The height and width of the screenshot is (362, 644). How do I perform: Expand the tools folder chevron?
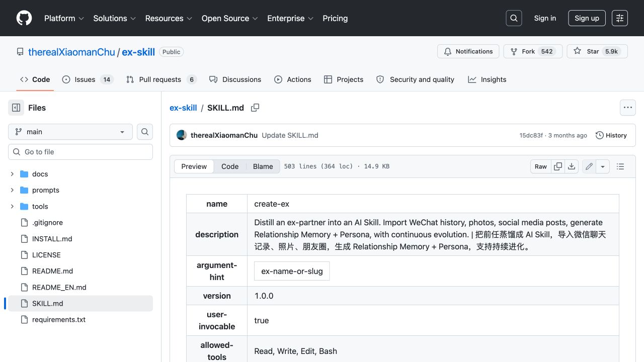point(12,206)
